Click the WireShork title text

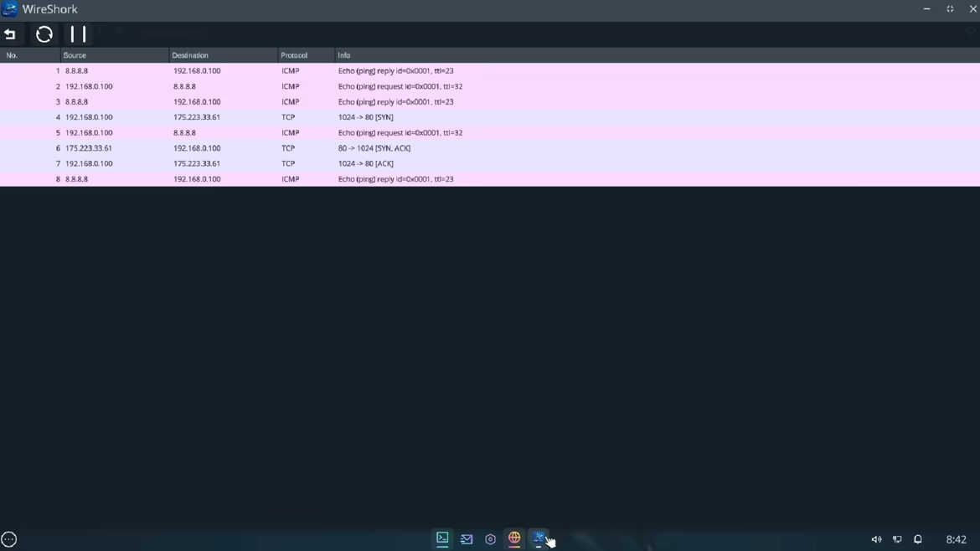(x=50, y=9)
